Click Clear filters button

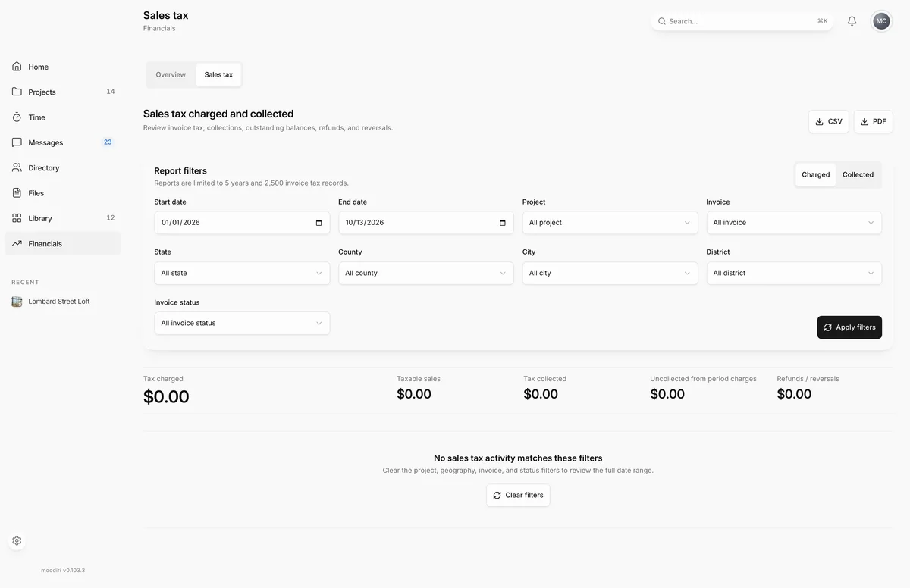point(518,495)
